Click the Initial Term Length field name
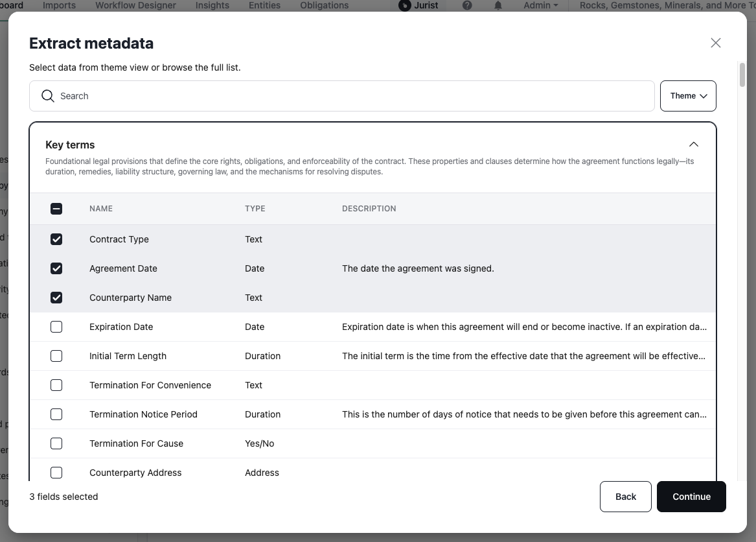The width and height of the screenshot is (756, 542). [x=128, y=356]
